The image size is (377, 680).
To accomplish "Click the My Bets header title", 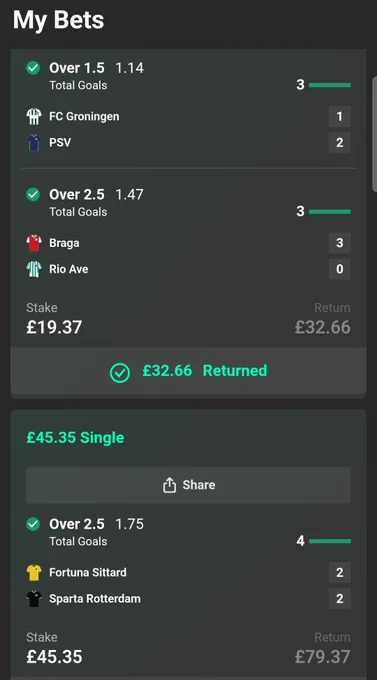I will pos(59,20).
